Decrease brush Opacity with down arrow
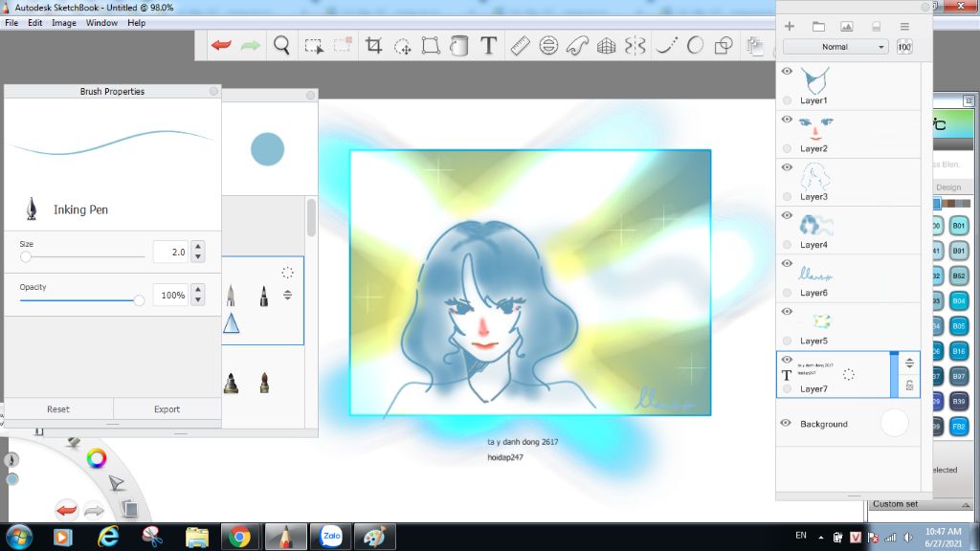This screenshot has height=551, width=980. tap(198, 299)
